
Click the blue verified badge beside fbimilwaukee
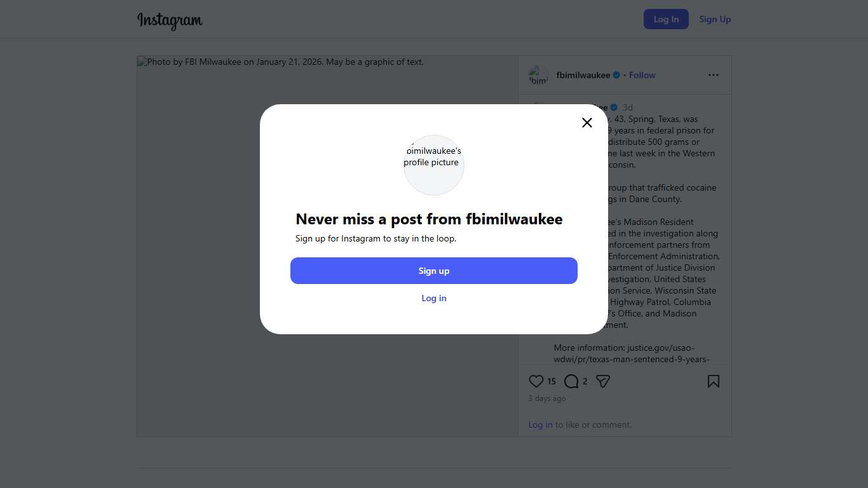tap(616, 75)
